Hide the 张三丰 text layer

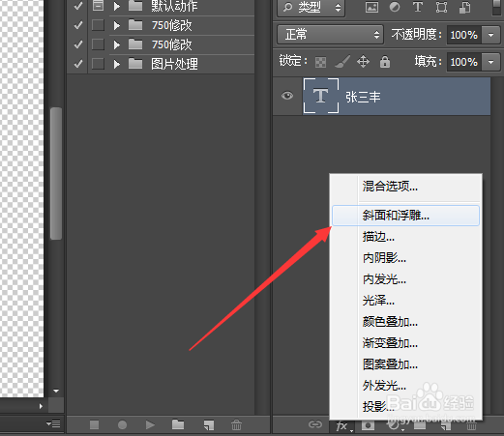[287, 96]
